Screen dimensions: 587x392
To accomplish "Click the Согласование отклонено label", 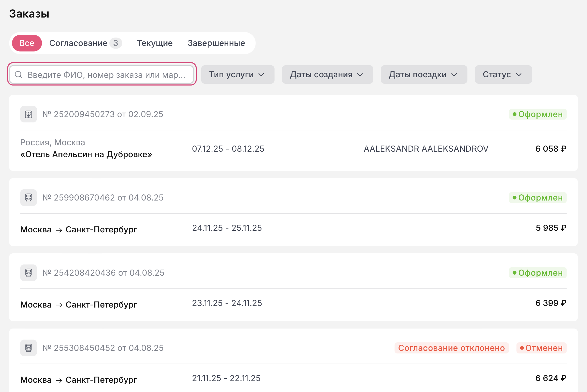I will click(x=451, y=348).
